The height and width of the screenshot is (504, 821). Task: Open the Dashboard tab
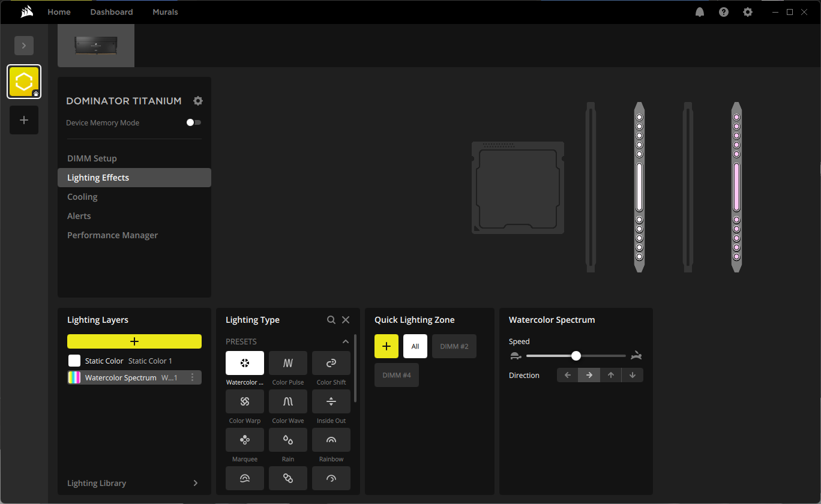point(112,12)
